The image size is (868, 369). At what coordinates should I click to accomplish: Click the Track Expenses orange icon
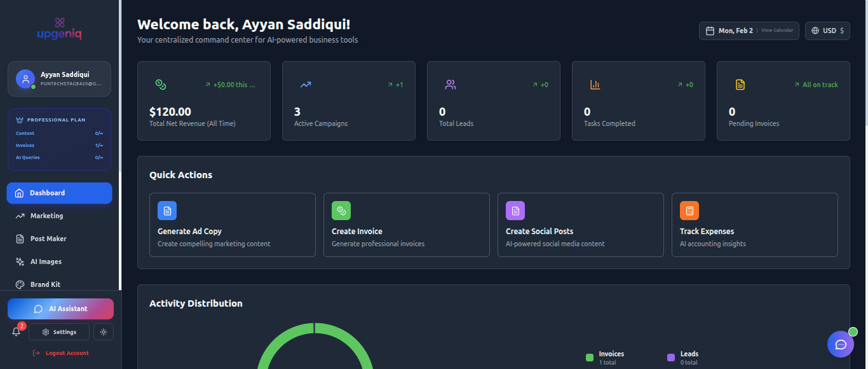click(x=689, y=210)
